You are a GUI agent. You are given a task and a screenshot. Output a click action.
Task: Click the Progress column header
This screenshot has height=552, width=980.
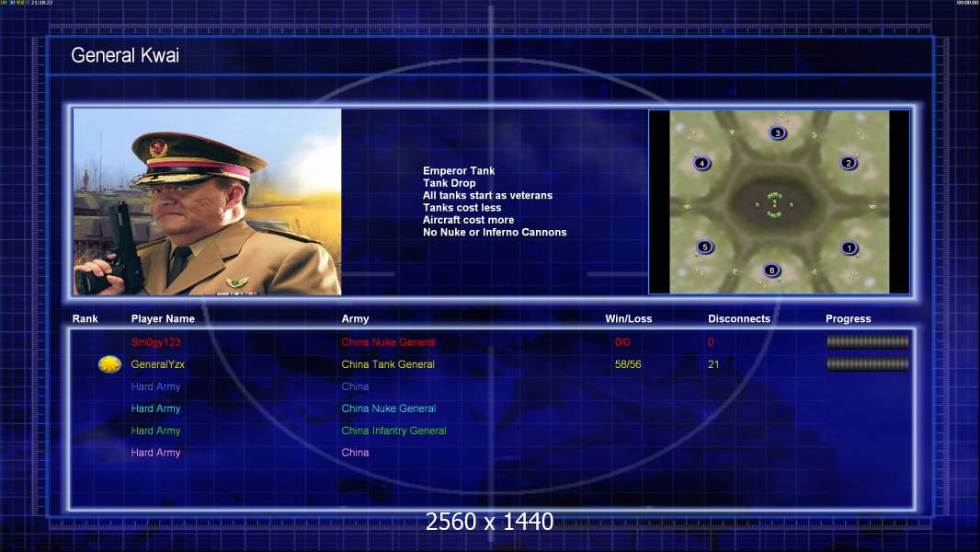tap(849, 319)
